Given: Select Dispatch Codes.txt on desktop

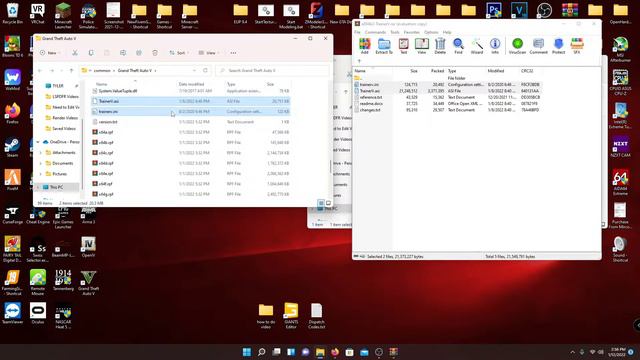Looking at the screenshot, I should click(316, 316).
